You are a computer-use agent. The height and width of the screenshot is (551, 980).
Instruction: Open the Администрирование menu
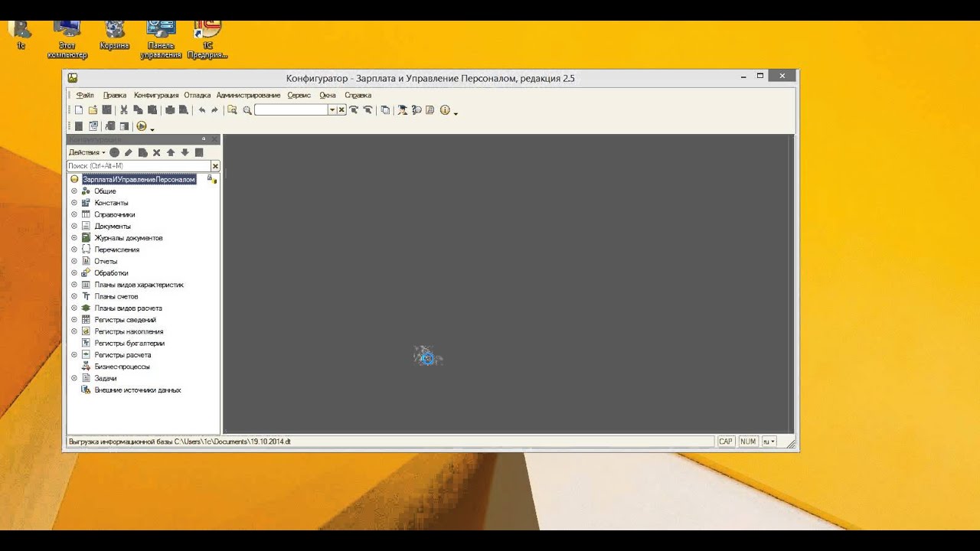click(248, 95)
